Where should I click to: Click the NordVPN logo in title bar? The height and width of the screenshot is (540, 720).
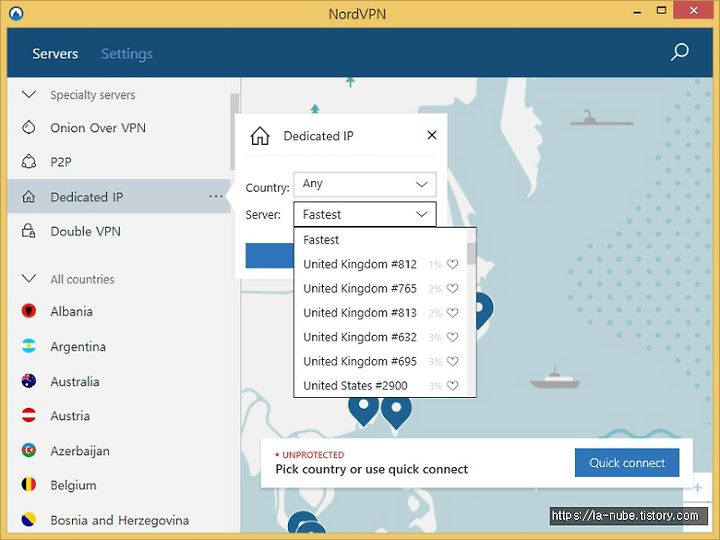16,13
